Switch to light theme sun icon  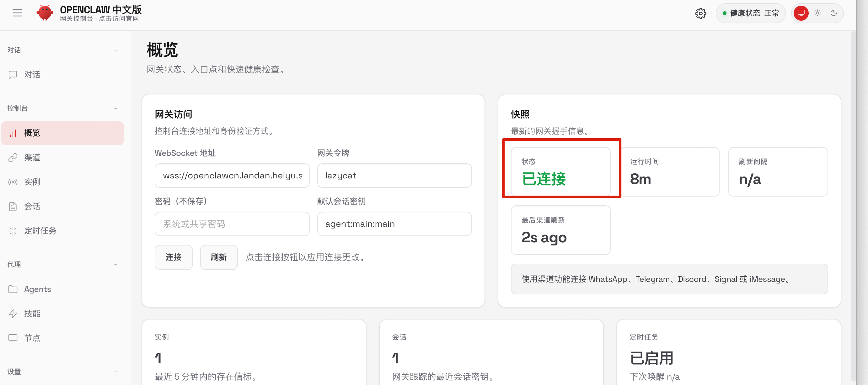(817, 13)
